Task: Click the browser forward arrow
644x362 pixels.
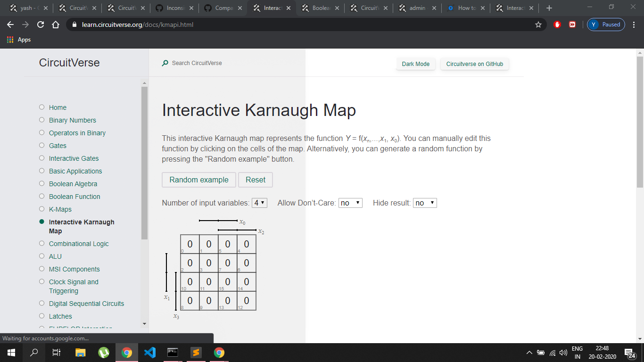Action: [x=25, y=25]
